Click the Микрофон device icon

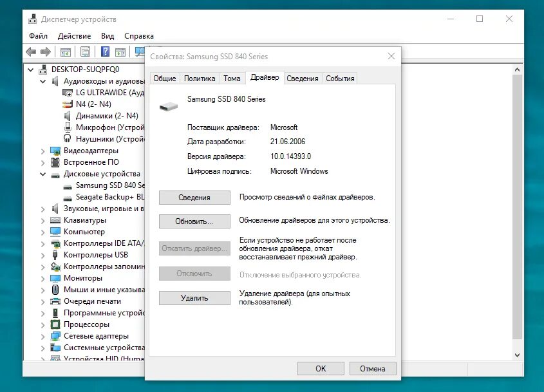(x=68, y=127)
